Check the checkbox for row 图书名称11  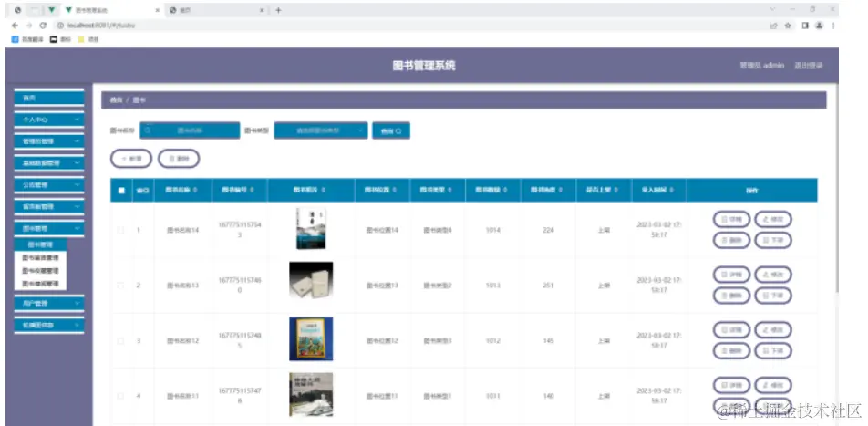point(120,396)
